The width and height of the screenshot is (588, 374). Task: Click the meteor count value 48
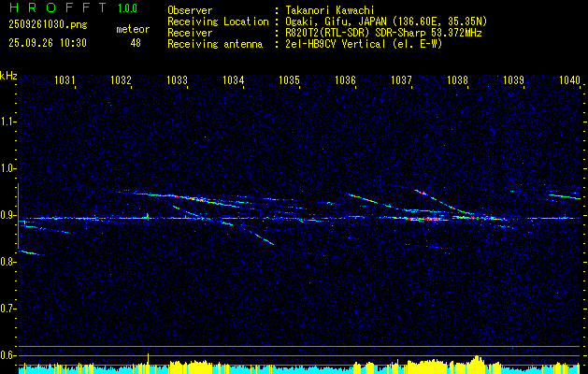pos(136,43)
